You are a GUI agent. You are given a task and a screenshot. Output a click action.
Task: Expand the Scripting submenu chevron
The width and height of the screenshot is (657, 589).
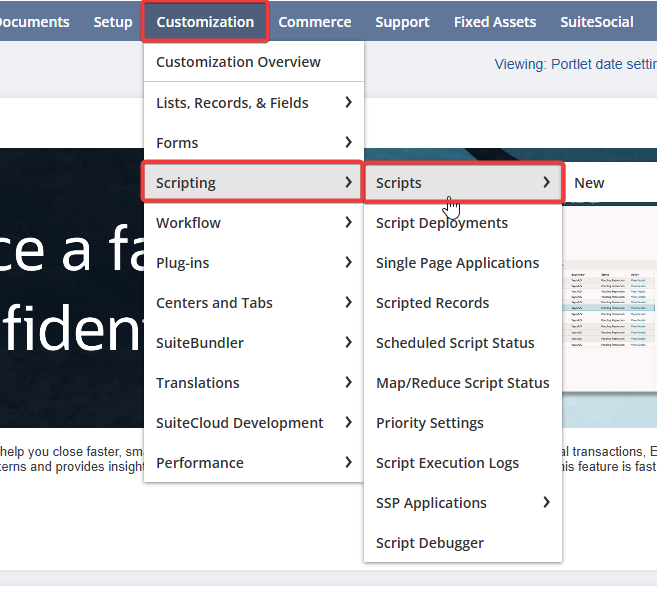click(348, 182)
